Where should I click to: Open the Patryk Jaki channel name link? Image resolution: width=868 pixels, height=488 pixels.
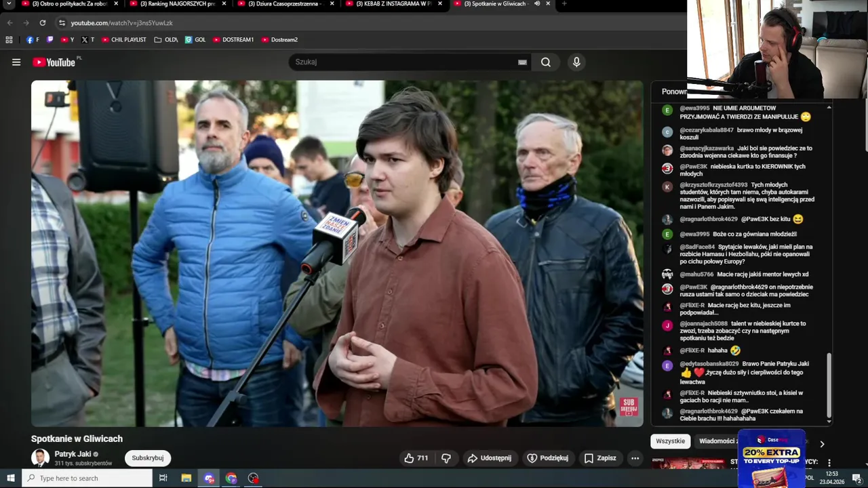(x=73, y=454)
